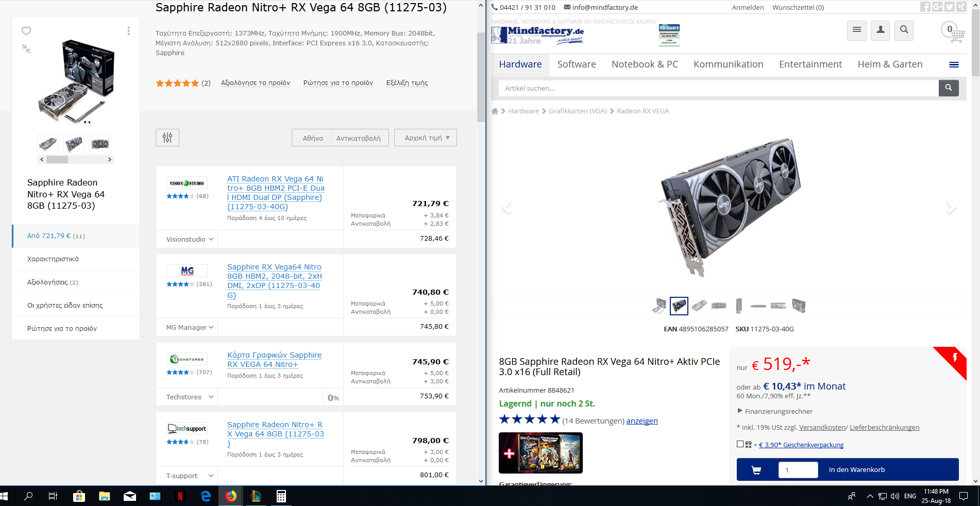Expand Mindfactory category bar with lines icon
The height and width of the screenshot is (506, 980).
(x=954, y=65)
